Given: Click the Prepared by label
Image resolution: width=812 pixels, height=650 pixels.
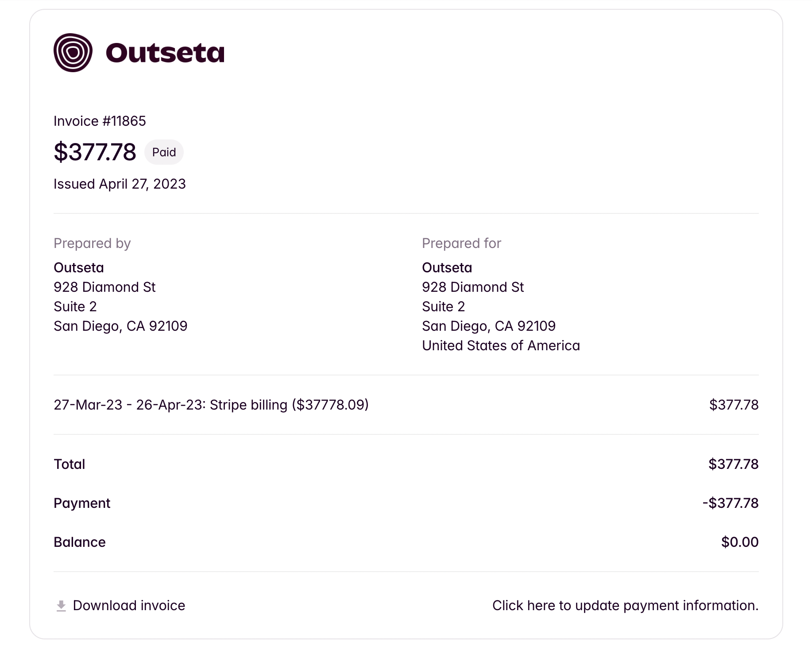Looking at the screenshot, I should (x=92, y=244).
